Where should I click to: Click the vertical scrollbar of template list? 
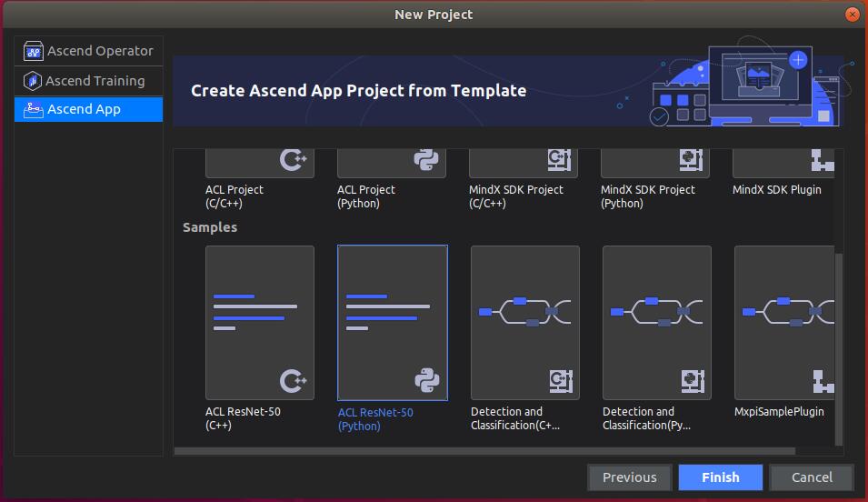(x=839, y=349)
